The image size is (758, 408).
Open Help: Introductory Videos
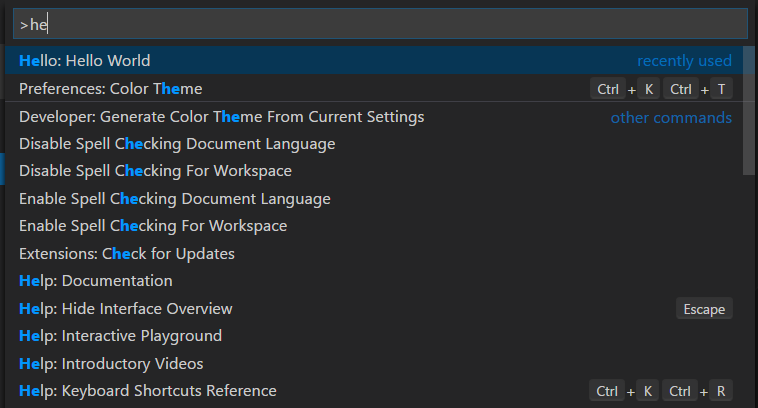[x=111, y=364]
